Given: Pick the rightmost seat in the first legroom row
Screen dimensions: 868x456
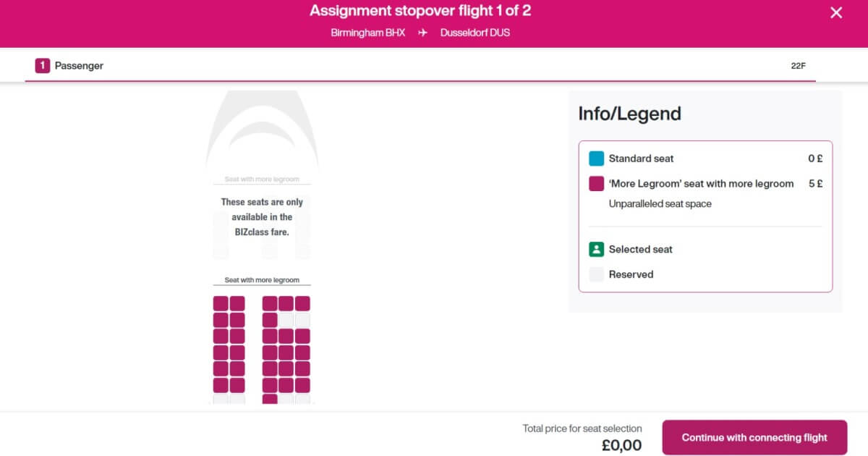Looking at the screenshot, I should coord(302,303).
